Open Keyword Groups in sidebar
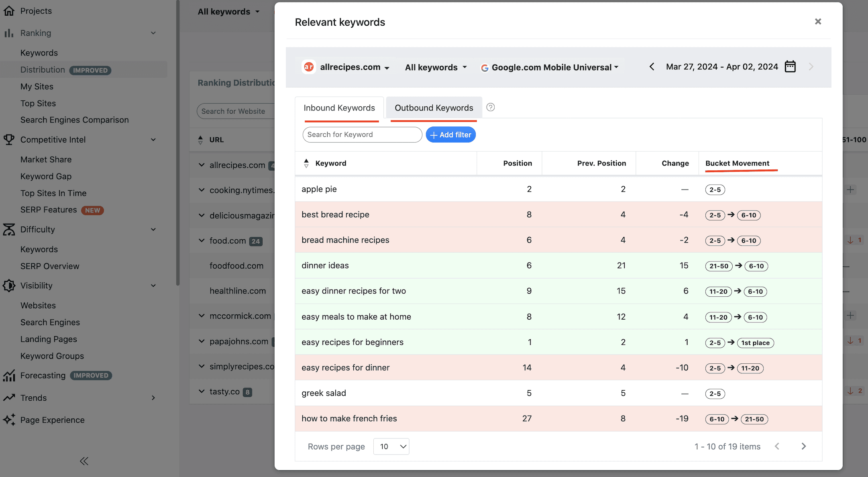 point(52,356)
